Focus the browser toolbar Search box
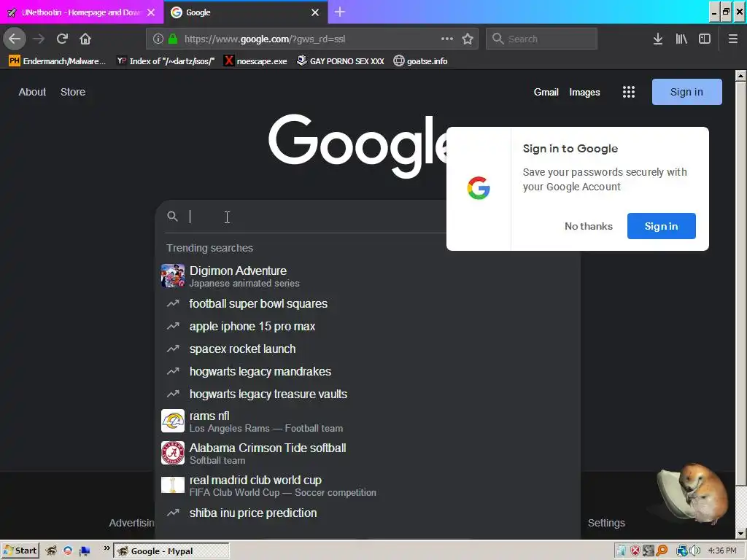 [x=542, y=39]
